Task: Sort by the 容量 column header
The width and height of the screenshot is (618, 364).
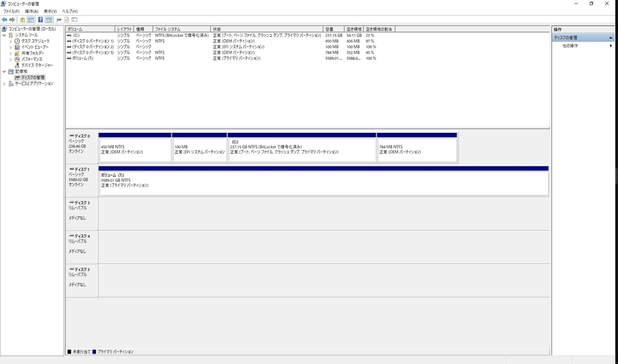Action: [334, 29]
